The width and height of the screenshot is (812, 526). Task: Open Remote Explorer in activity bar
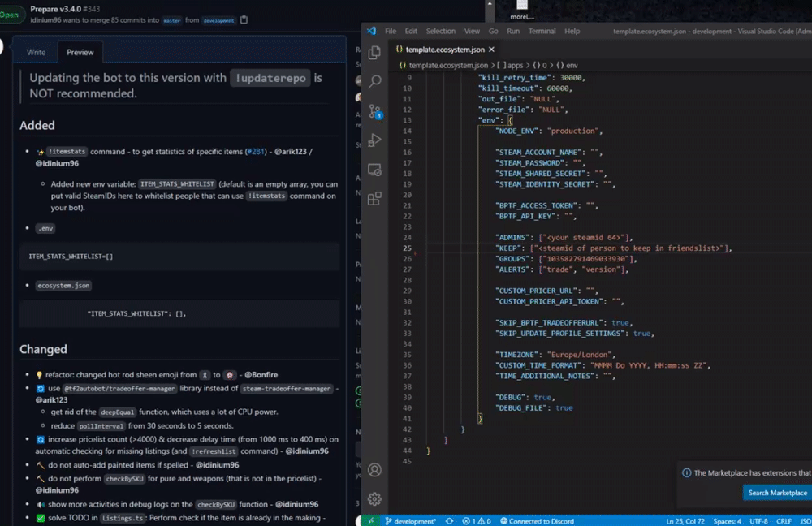pyautogui.click(x=374, y=170)
